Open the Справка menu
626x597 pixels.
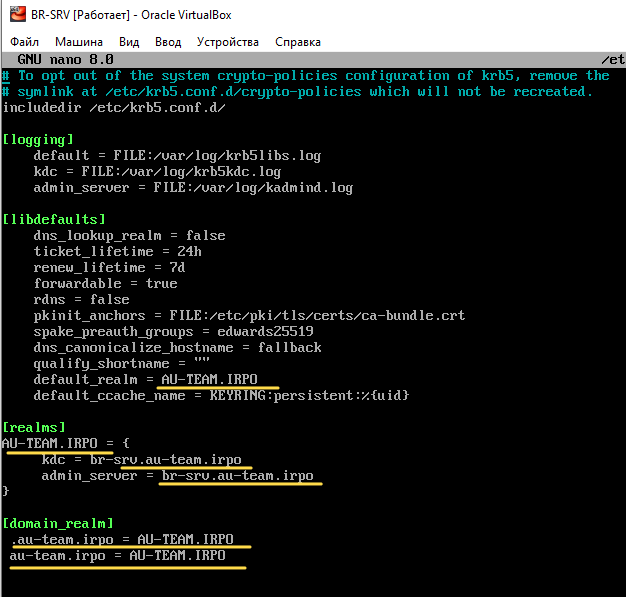pos(298,42)
